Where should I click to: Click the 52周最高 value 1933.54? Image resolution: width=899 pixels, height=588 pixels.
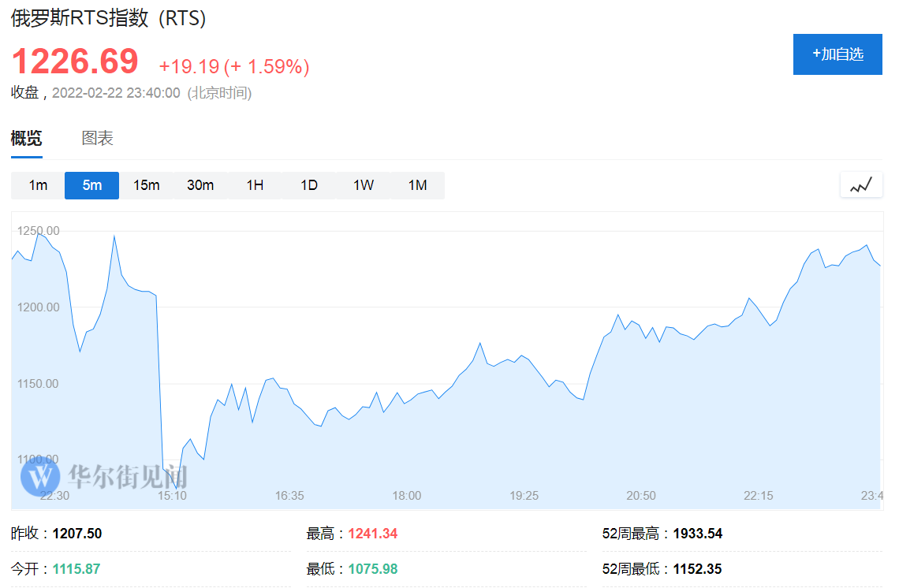point(698,534)
